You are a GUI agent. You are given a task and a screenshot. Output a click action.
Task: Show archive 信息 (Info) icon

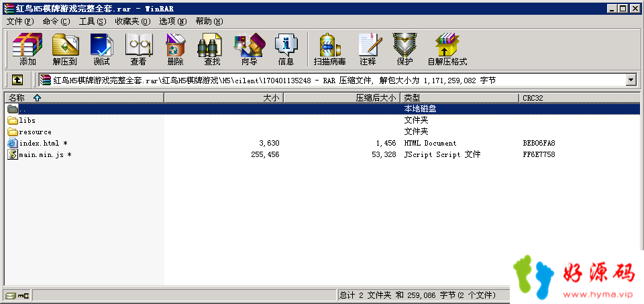[x=286, y=45]
